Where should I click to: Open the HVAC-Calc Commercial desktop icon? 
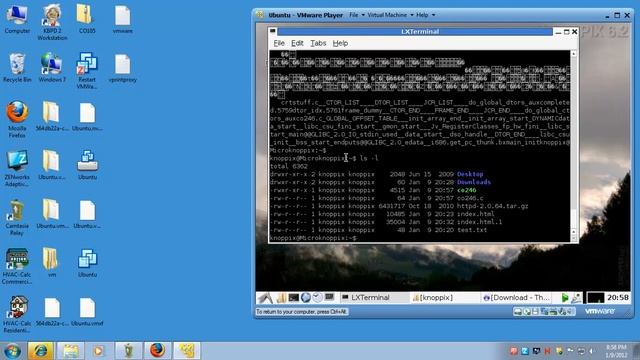coord(17,265)
